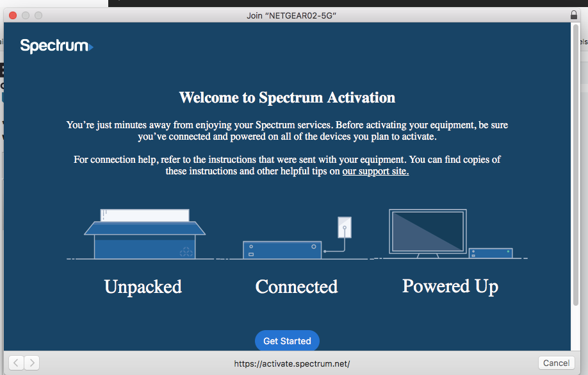Viewport: 588px width, 375px height.
Task: Click the Connected label
Action: tap(297, 287)
